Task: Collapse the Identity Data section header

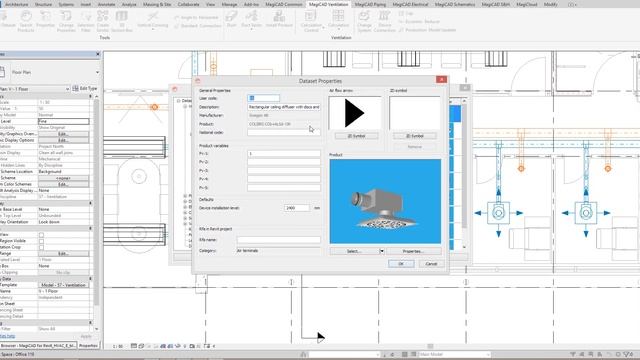Action: click(x=91, y=279)
